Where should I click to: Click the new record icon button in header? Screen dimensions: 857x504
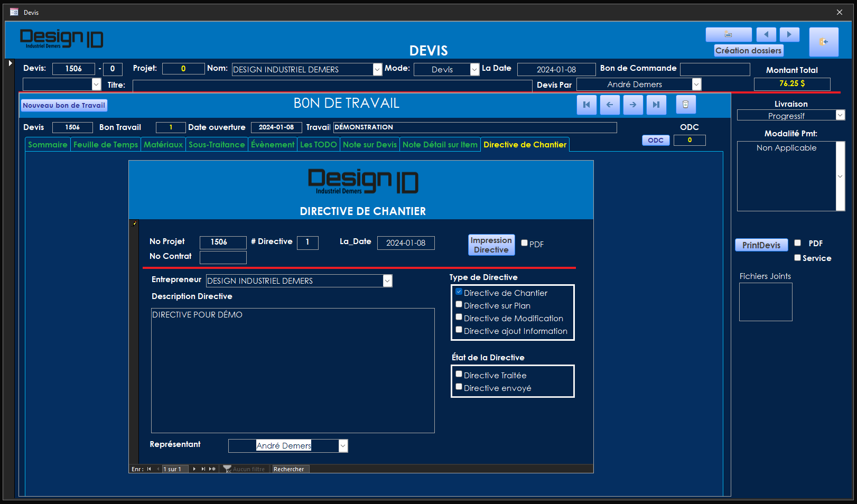tap(728, 34)
